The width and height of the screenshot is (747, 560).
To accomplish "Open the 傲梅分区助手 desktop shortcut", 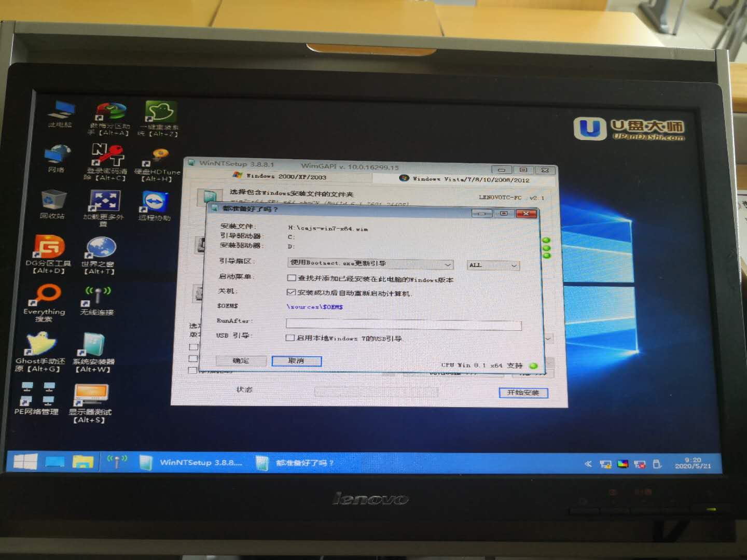I will pyautogui.click(x=109, y=118).
